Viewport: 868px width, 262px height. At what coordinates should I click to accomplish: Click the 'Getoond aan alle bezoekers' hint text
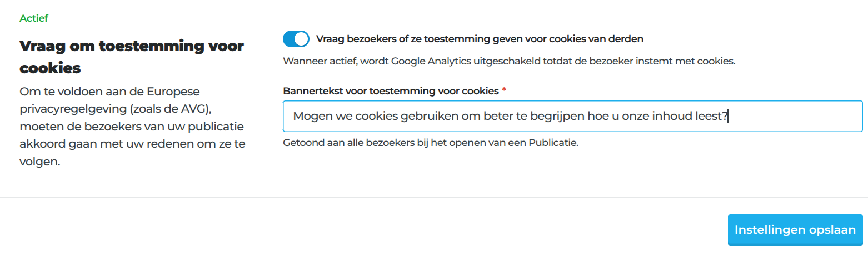coord(431,143)
